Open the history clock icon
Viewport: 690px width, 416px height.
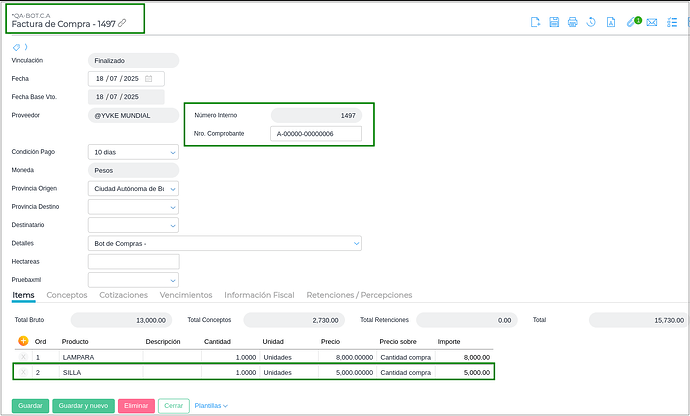591,22
